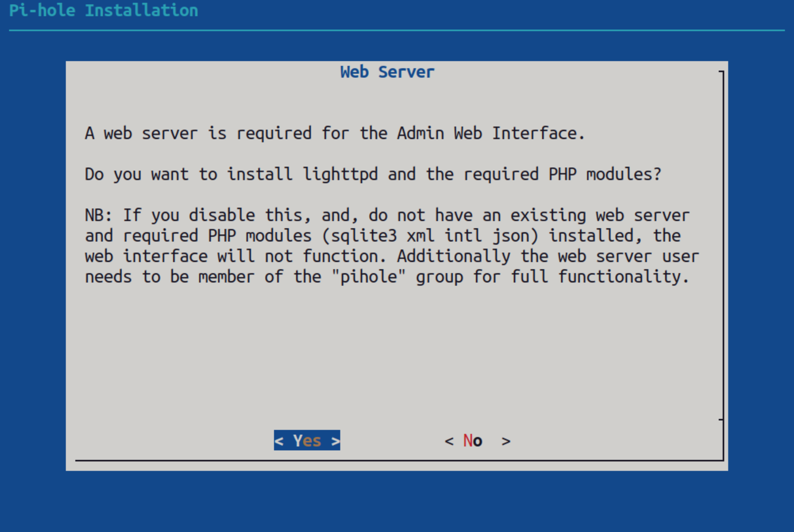
Task: Click the NB: note prefix
Action: [99, 215]
